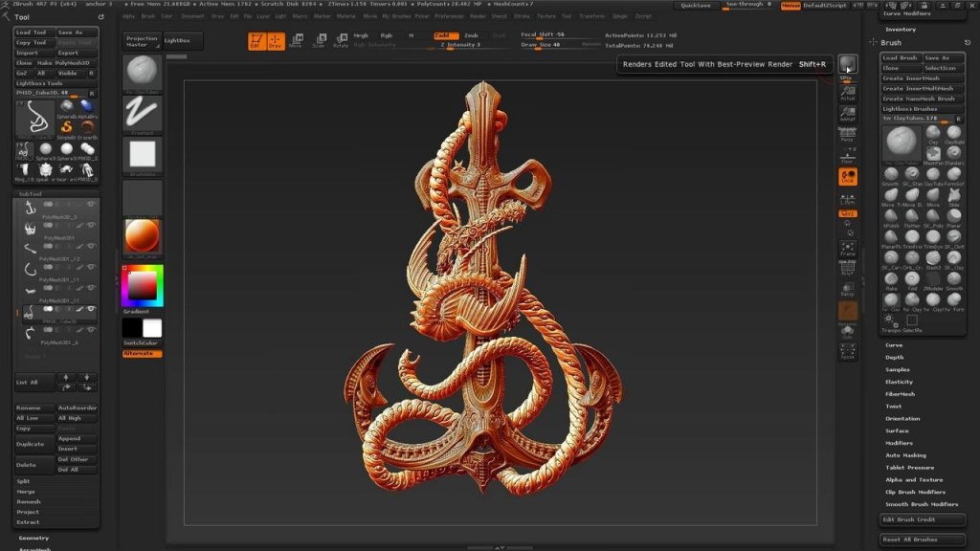980x551 pixels.
Task: Select the AlphaBrush tool icon
Action: tap(87, 109)
